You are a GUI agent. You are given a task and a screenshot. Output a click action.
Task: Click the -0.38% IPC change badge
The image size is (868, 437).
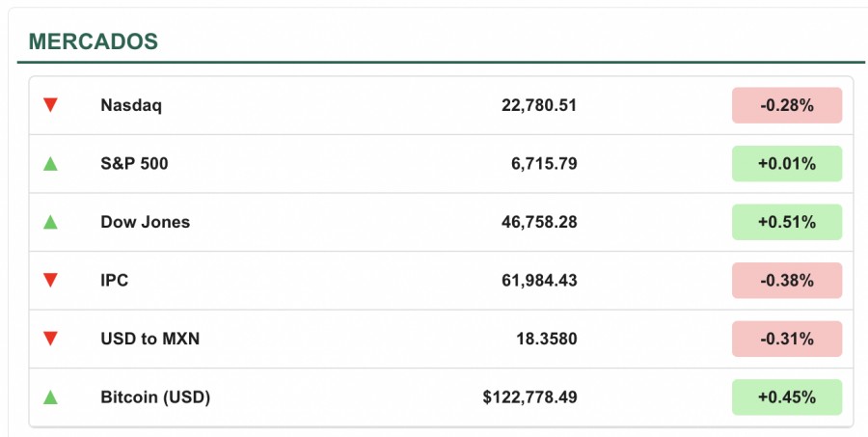pyautogui.click(x=786, y=281)
